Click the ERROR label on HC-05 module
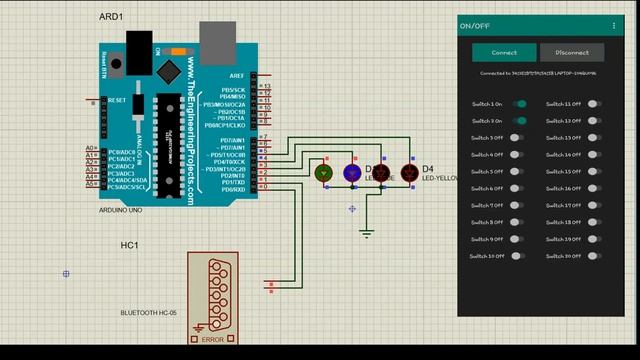The width and height of the screenshot is (640, 360). 213,340
